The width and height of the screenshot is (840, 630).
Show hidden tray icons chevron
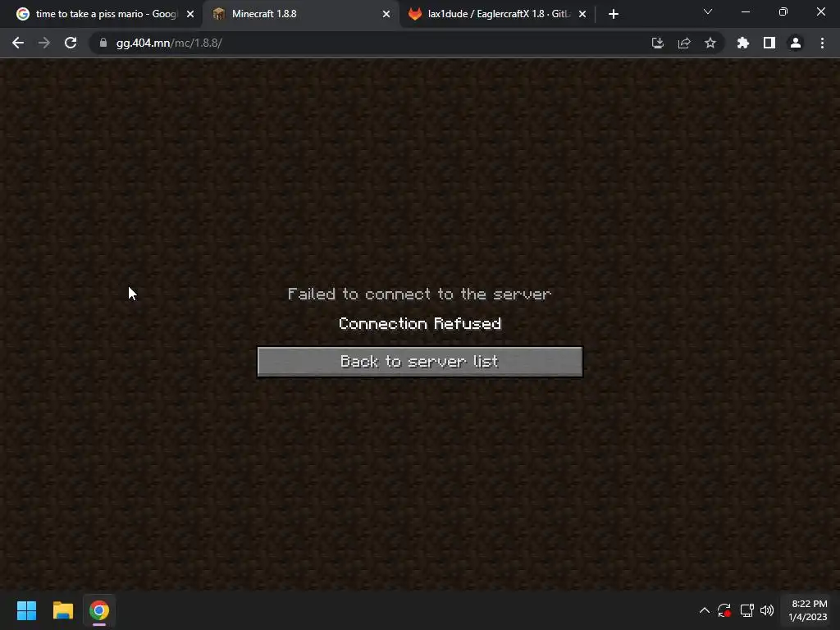tap(705, 610)
